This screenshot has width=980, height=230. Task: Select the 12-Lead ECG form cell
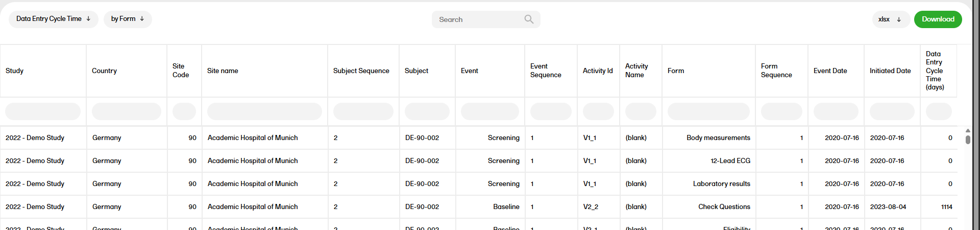click(730, 161)
